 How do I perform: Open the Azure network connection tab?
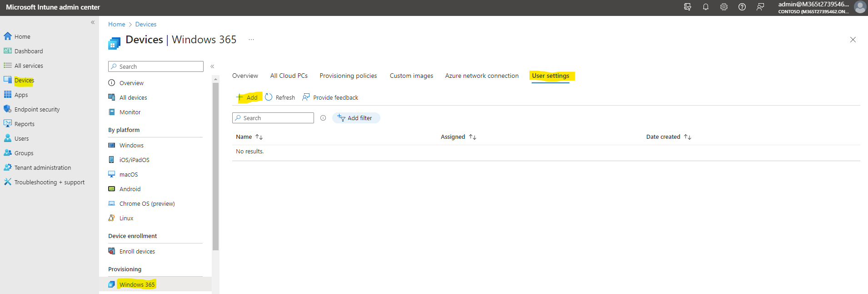[x=482, y=76]
